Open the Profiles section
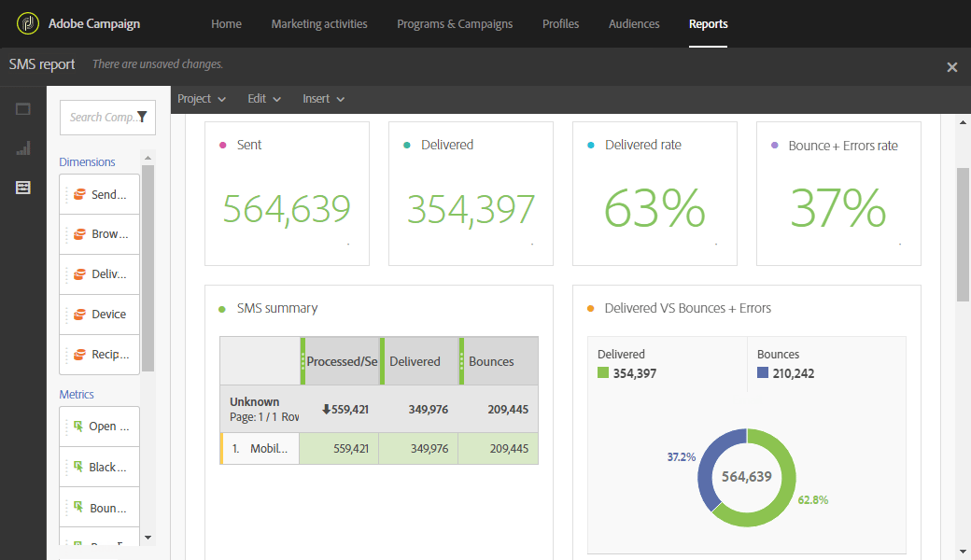The height and width of the screenshot is (560, 971). point(560,24)
